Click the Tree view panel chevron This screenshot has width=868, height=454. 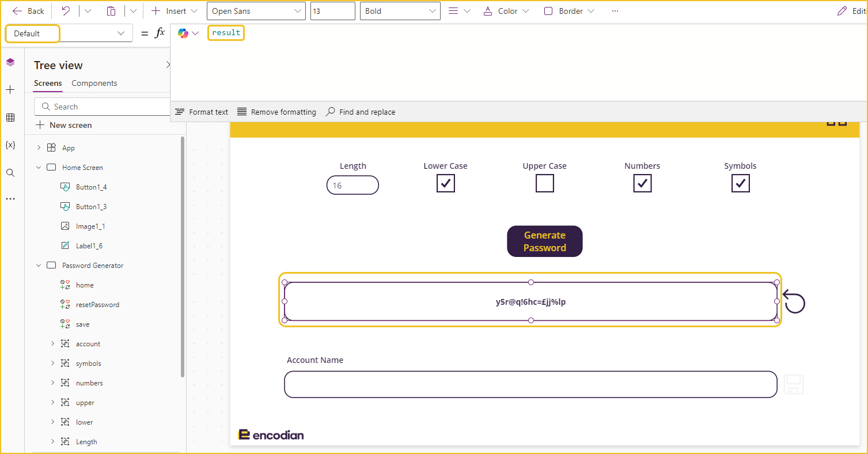pos(168,65)
